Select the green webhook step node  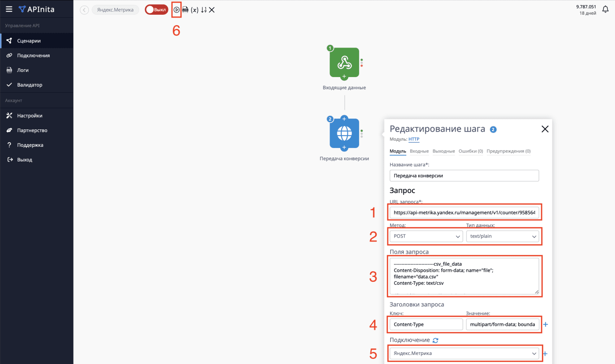344,63
